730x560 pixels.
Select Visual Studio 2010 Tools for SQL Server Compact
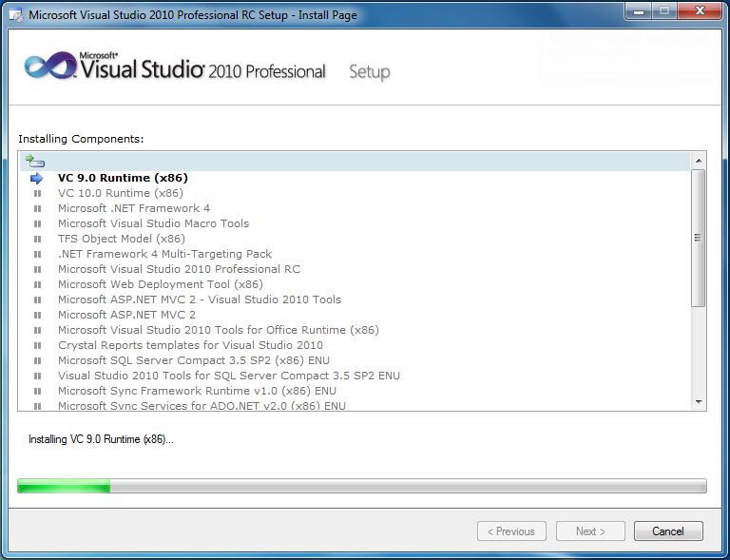229,376
